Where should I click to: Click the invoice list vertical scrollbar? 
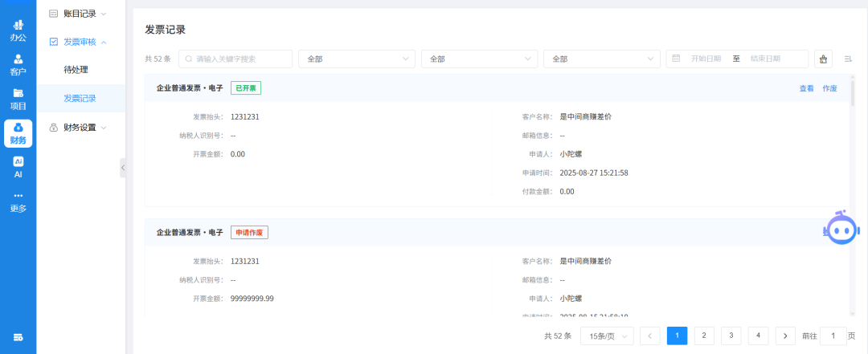point(853,93)
